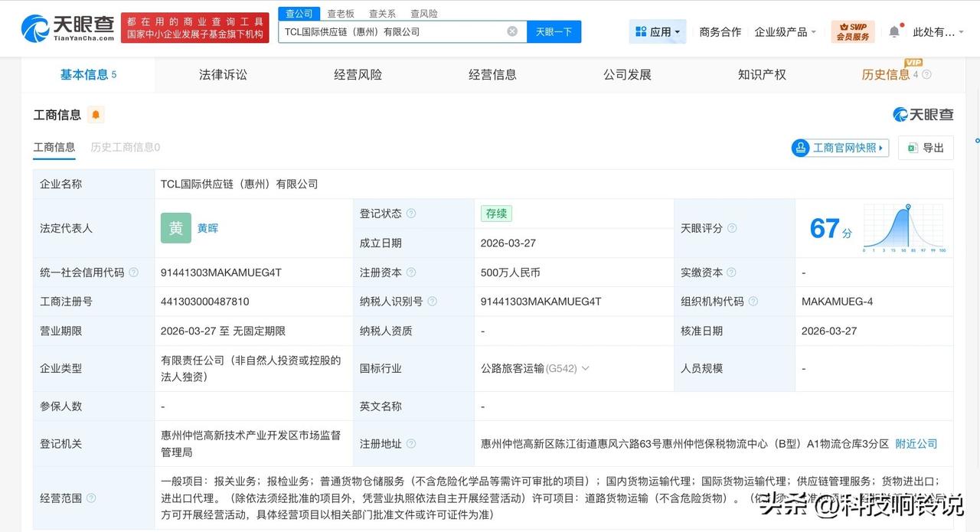Click the orange alert bell beside 工商信息

point(96,114)
